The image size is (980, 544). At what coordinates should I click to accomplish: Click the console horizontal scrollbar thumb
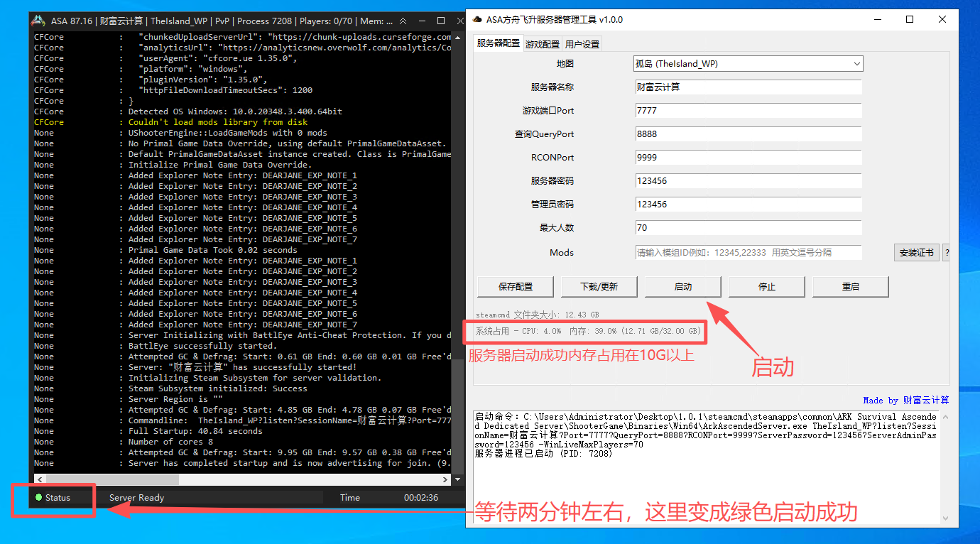click(112, 481)
